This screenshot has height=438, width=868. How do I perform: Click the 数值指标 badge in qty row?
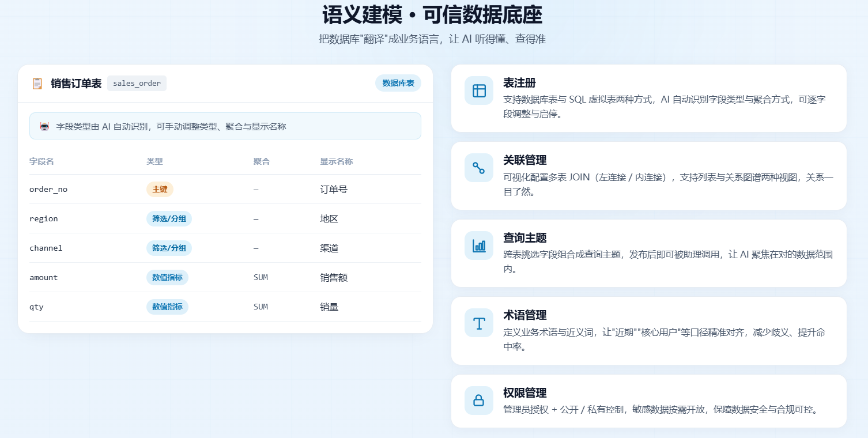point(167,307)
